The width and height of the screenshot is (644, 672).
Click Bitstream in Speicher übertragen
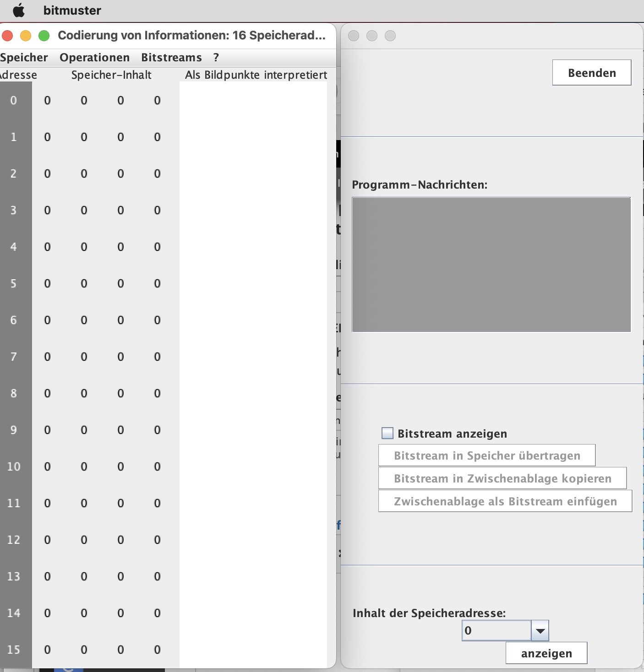coord(486,455)
